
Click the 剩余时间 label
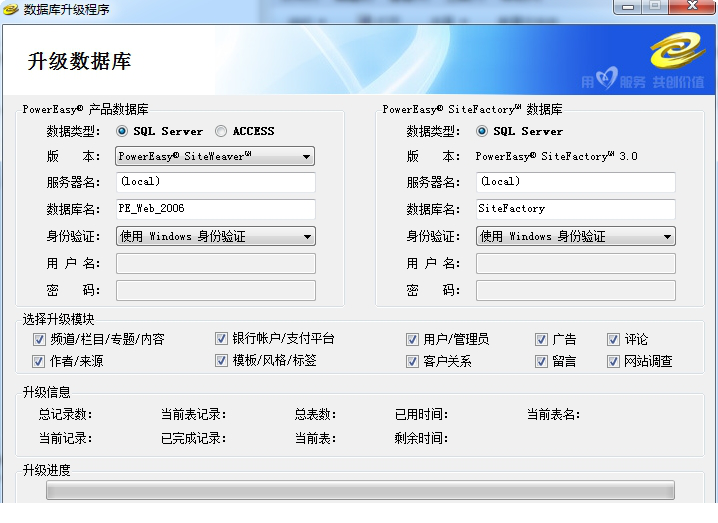[421, 438]
